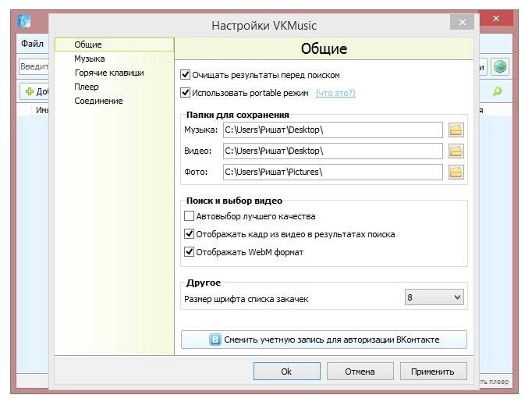The width and height of the screenshot is (532, 409).
Task: Close the main VKMusic window
Action: 495,18
